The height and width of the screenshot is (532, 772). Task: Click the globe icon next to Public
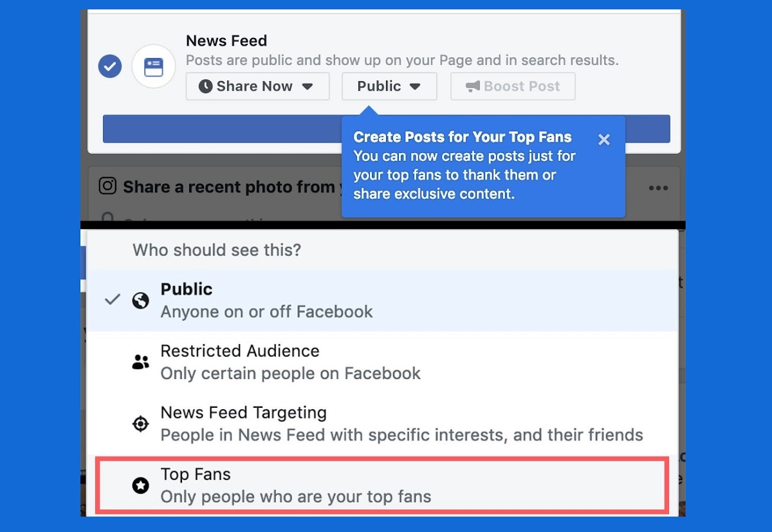click(140, 300)
